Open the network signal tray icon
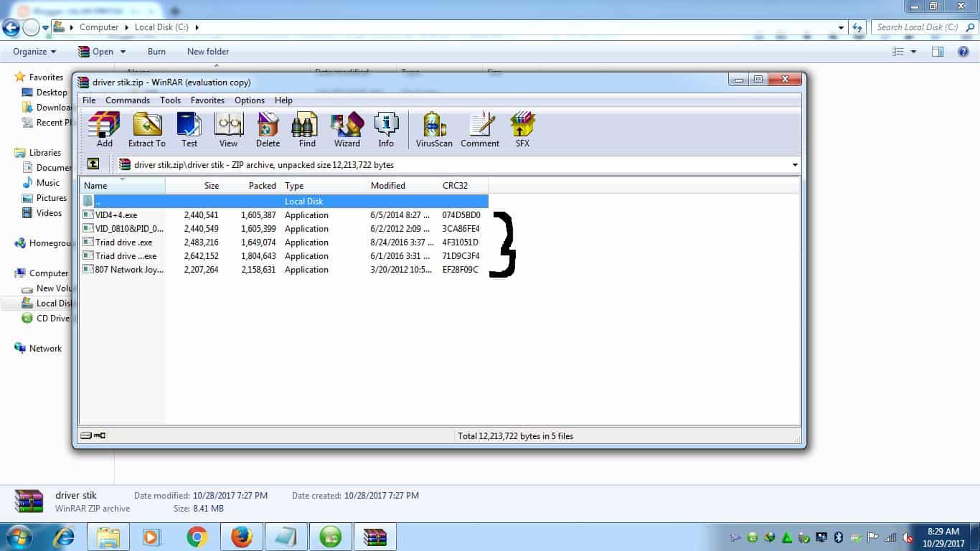 (x=890, y=537)
